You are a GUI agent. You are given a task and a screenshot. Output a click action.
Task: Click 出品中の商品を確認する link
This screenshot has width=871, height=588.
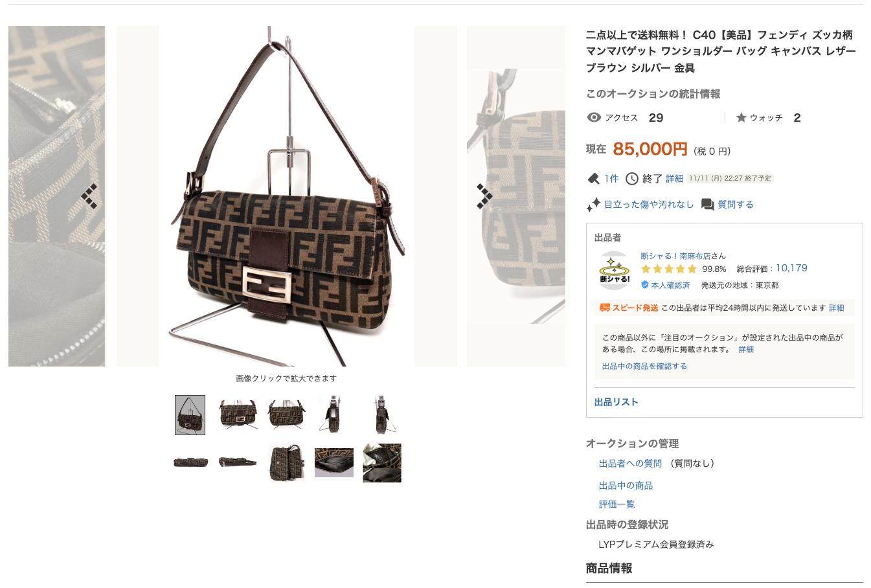[x=644, y=366]
